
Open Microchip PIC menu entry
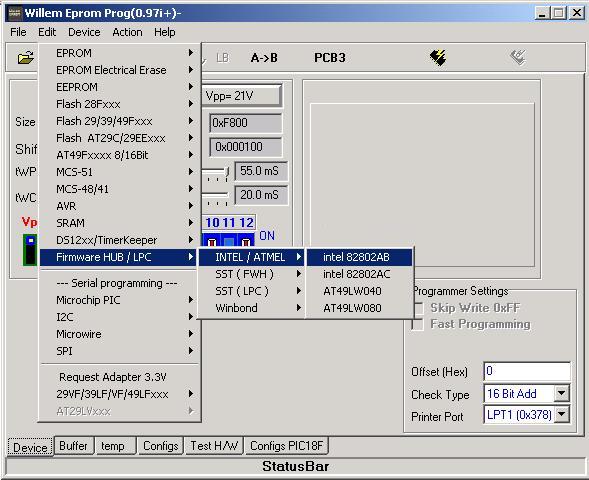click(x=120, y=300)
